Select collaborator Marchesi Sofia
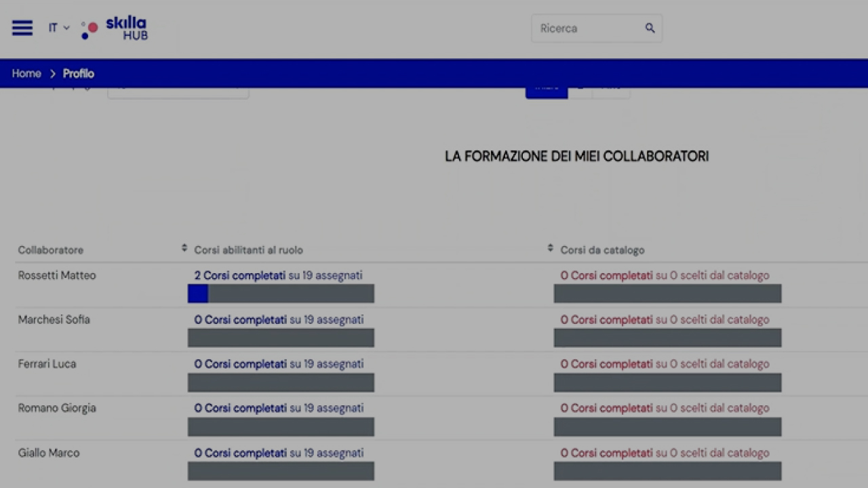This screenshot has width=868, height=488. point(54,320)
